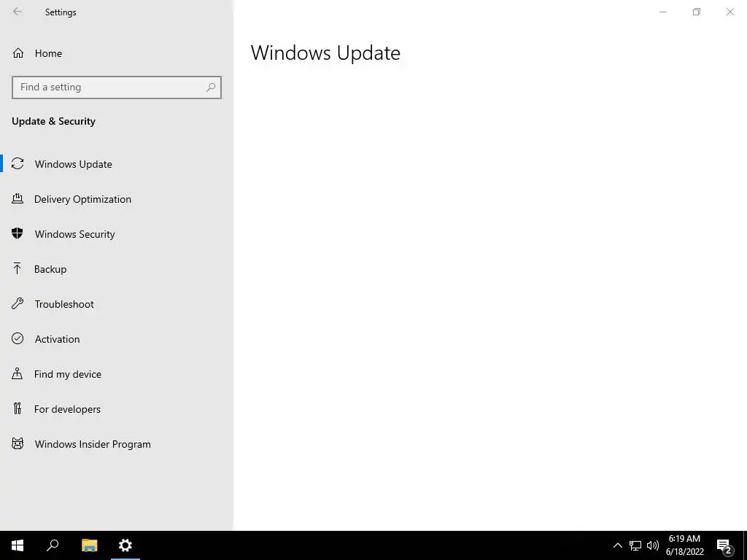
Task: Go back using the Settings back arrow
Action: click(x=18, y=12)
